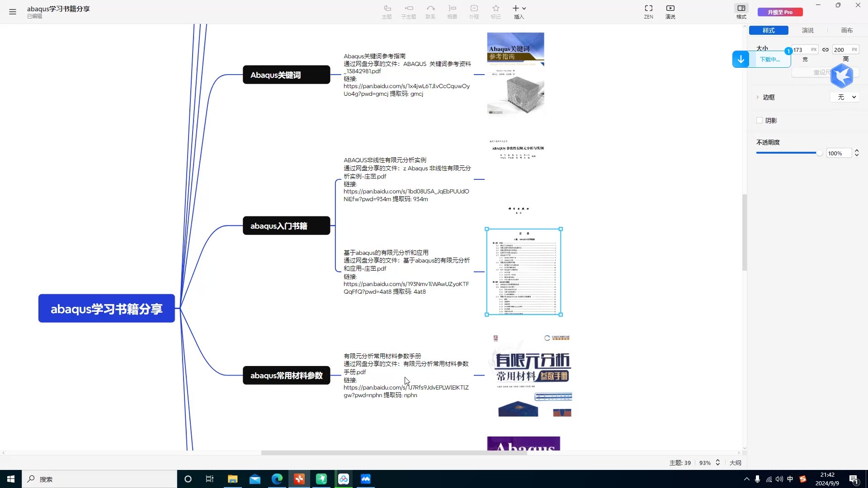Screen dimensions: 868x488
Task: Toggle the 格式 (Format) panel icon
Action: [x=741, y=12]
